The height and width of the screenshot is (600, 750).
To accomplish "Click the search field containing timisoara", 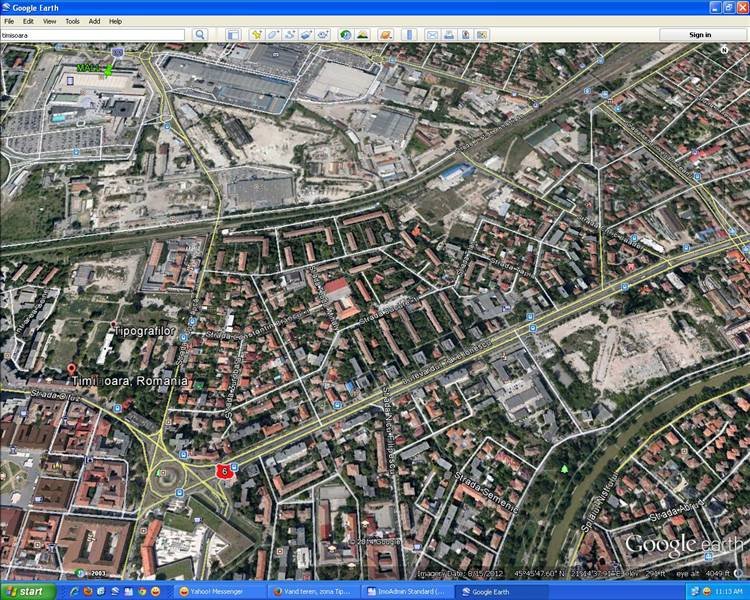I will 92,34.
